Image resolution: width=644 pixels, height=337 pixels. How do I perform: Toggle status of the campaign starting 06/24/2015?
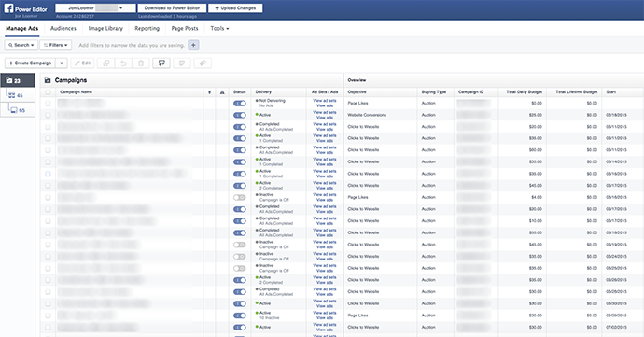tap(240, 257)
